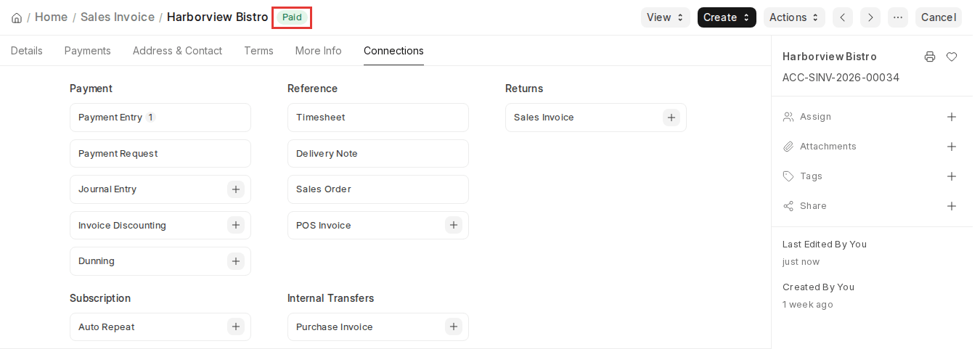
Task: Create new Invoice Discounting with plus
Action: (x=236, y=225)
